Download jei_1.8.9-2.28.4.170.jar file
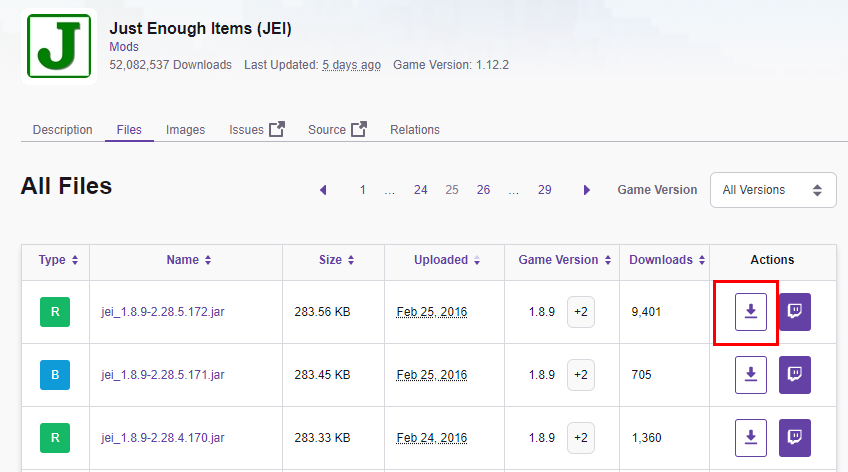The image size is (848, 472). click(x=751, y=437)
